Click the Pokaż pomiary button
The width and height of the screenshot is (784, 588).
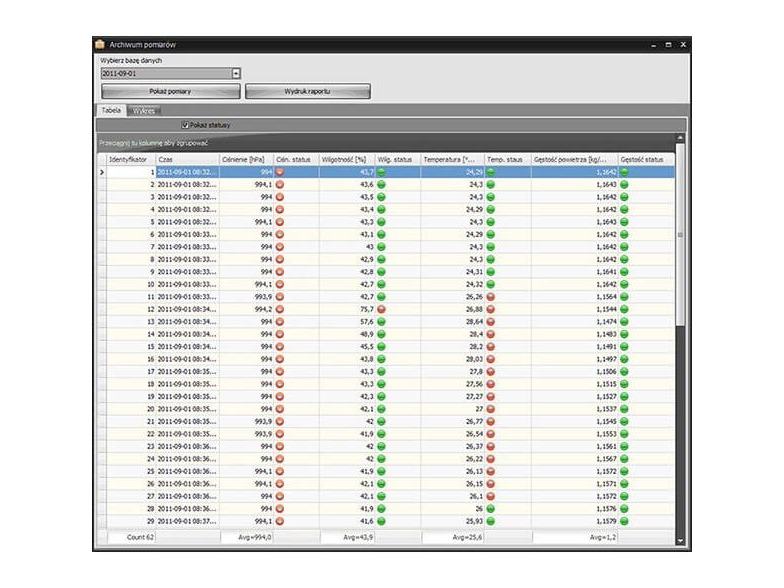[x=170, y=92]
